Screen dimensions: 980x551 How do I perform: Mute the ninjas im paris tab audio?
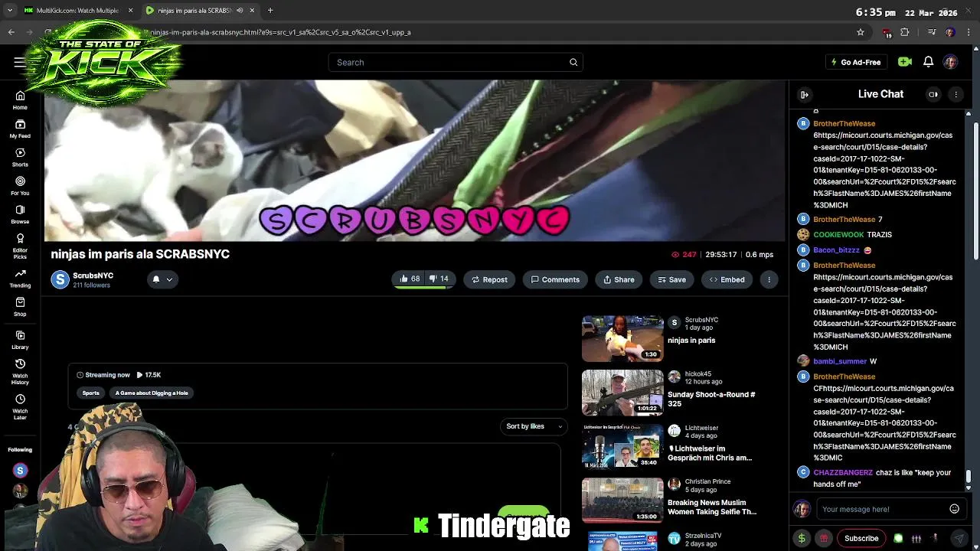(240, 10)
